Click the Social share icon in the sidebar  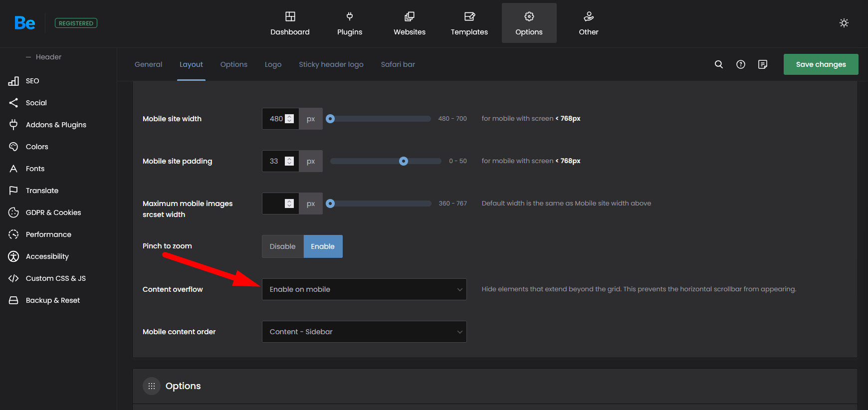(x=13, y=103)
